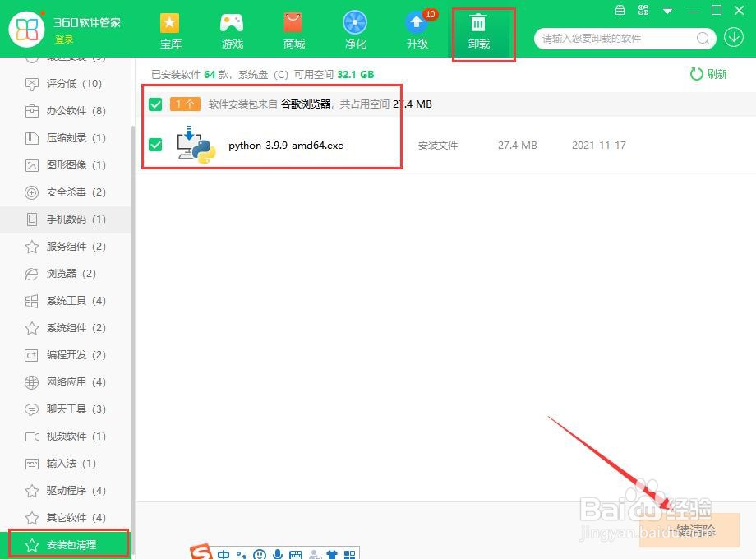Viewport: 756px width, 559px height.
Task: Open the 系统组件 (2) category
Action: pyautogui.click(x=66, y=328)
